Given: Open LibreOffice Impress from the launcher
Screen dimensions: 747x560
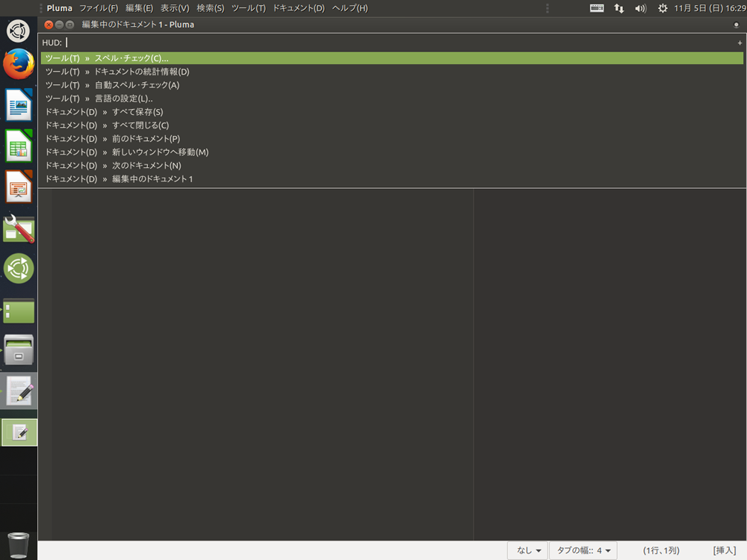Looking at the screenshot, I should pyautogui.click(x=19, y=187).
